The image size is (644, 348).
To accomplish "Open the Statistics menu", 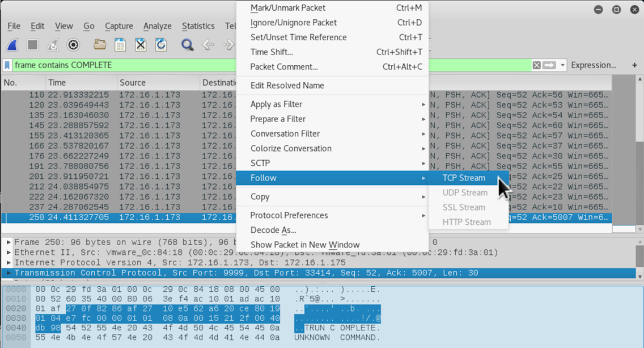I will [x=198, y=26].
